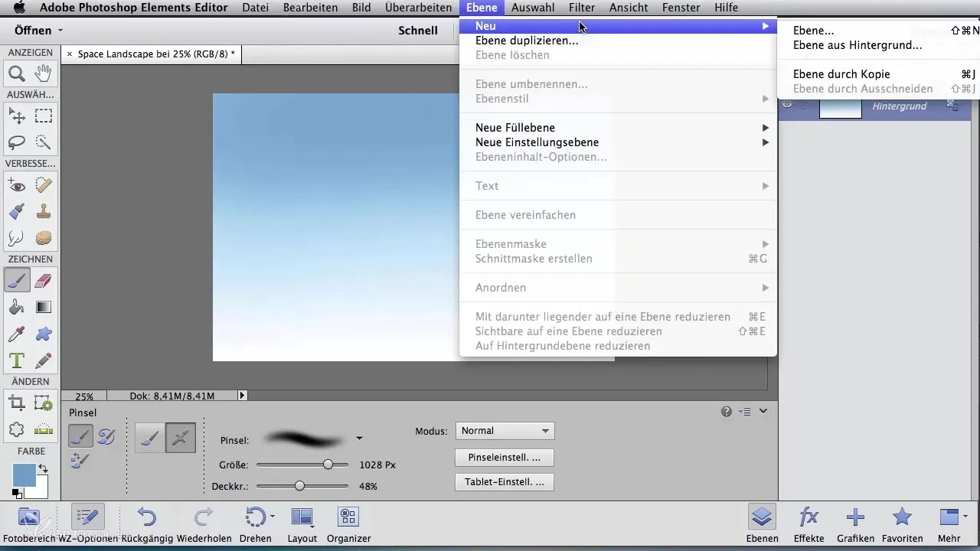The height and width of the screenshot is (551, 980).
Task: Choose Ebene... in the Neu submenu
Action: 814,31
